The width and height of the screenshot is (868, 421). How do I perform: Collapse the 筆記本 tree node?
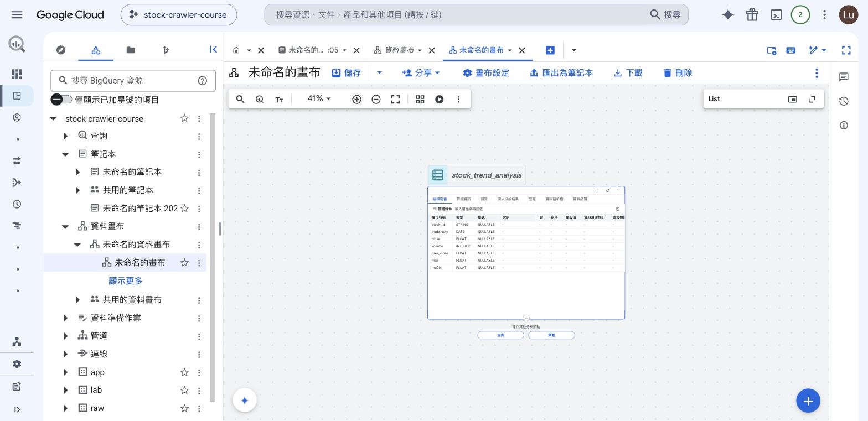66,154
